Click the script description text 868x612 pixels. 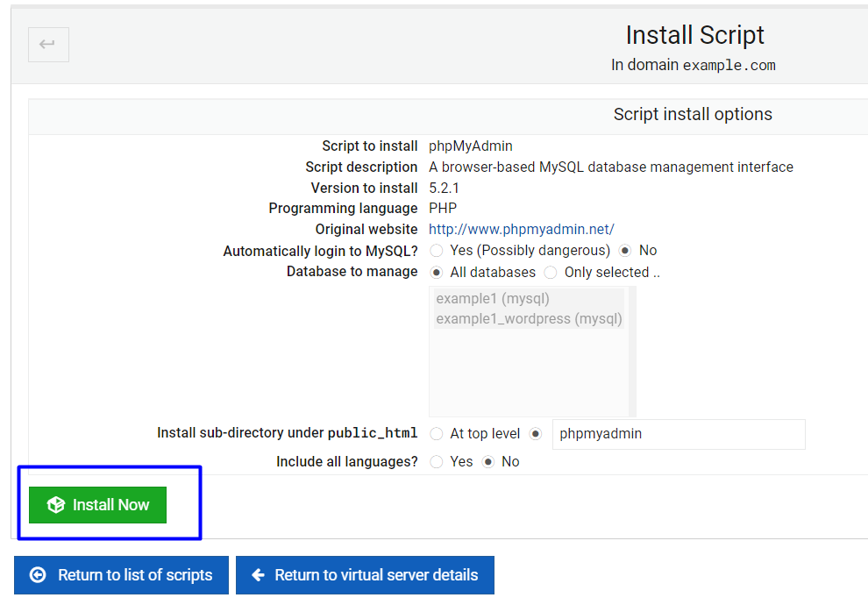tap(611, 167)
